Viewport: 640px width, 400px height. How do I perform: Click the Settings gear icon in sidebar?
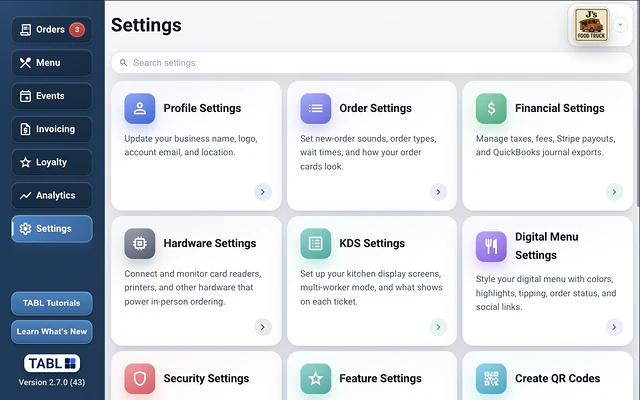pos(25,229)
